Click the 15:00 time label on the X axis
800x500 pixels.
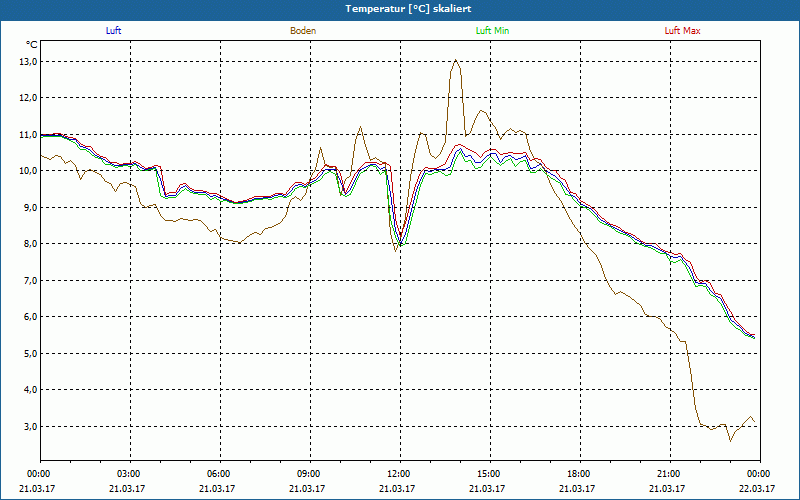(490, 474)
